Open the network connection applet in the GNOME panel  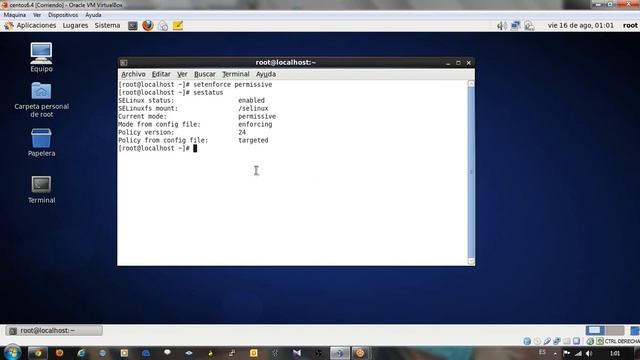coord(515,25)
